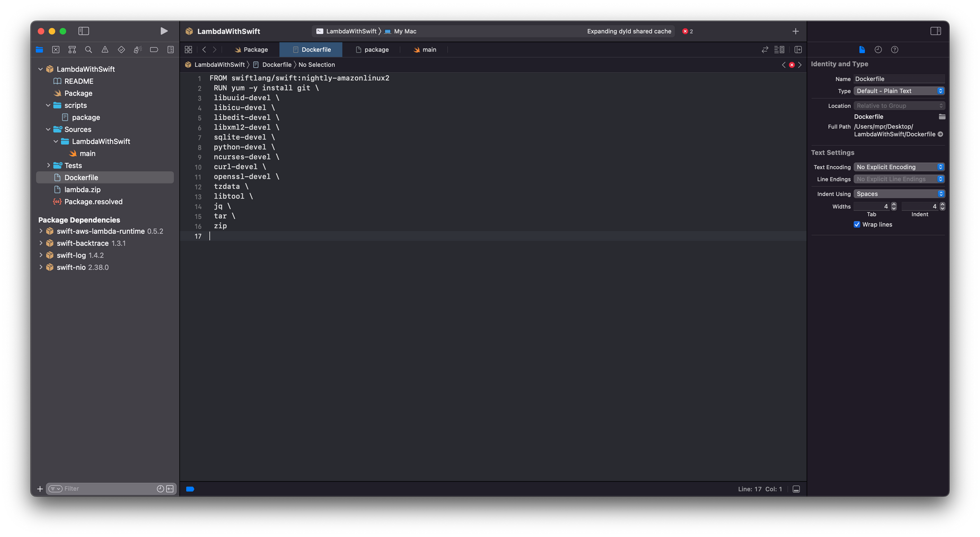Click the related items grid icon
The image size is (980, 537).
[x=188, y=50]
